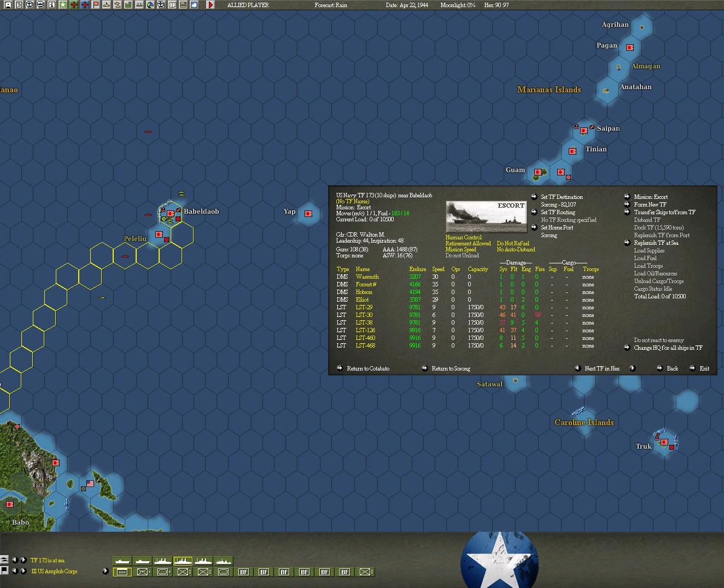Viewport: 724px width, 588px height.
Task: Select the highlighted ship silhouette in bottom bar
Action: tap(183, 561)
